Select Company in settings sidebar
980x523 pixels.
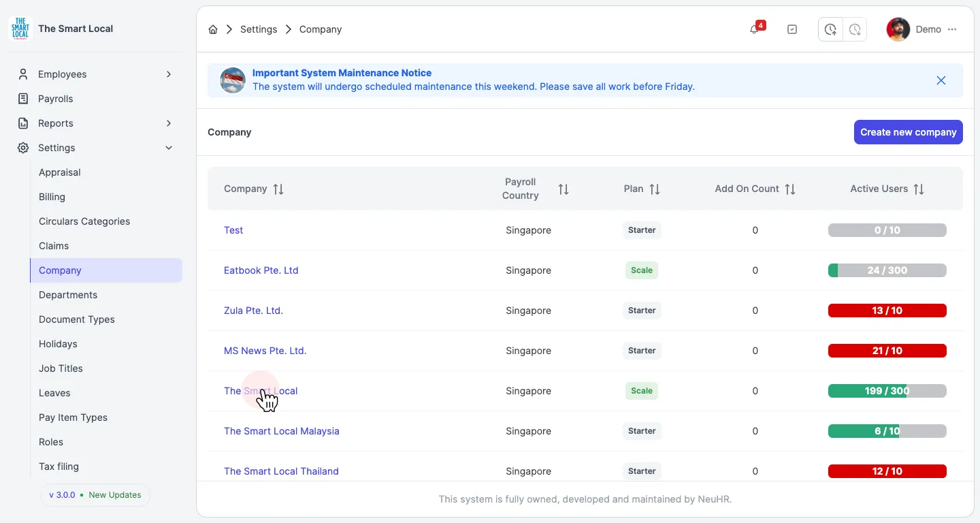tap(106, 270)
